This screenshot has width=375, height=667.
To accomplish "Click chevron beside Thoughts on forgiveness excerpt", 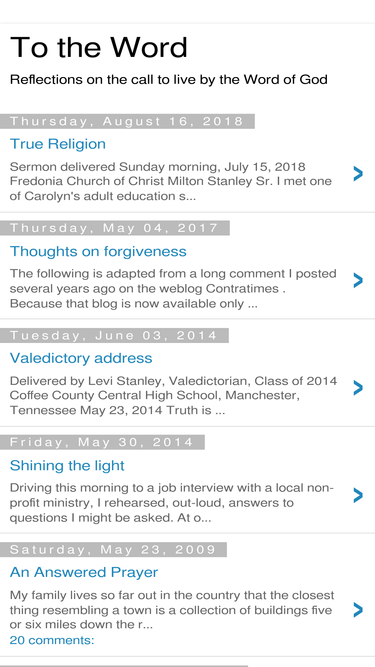I will pos(358,281).
